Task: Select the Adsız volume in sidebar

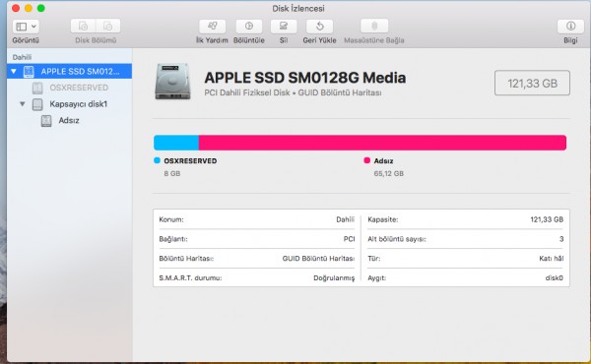Action: pos(69,120)
